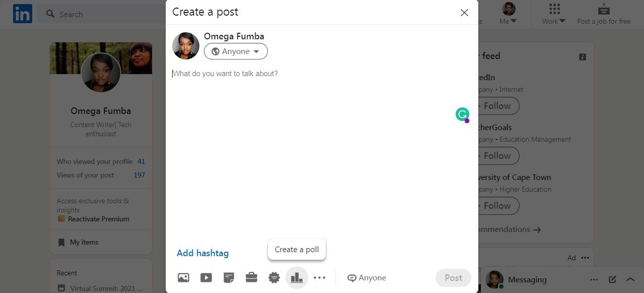Open the Grammarly assistant icon

point(462,114)
